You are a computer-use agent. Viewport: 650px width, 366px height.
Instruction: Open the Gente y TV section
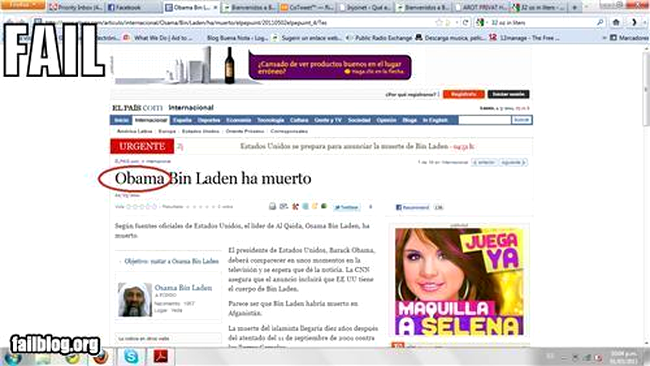[x=328, y=120]
